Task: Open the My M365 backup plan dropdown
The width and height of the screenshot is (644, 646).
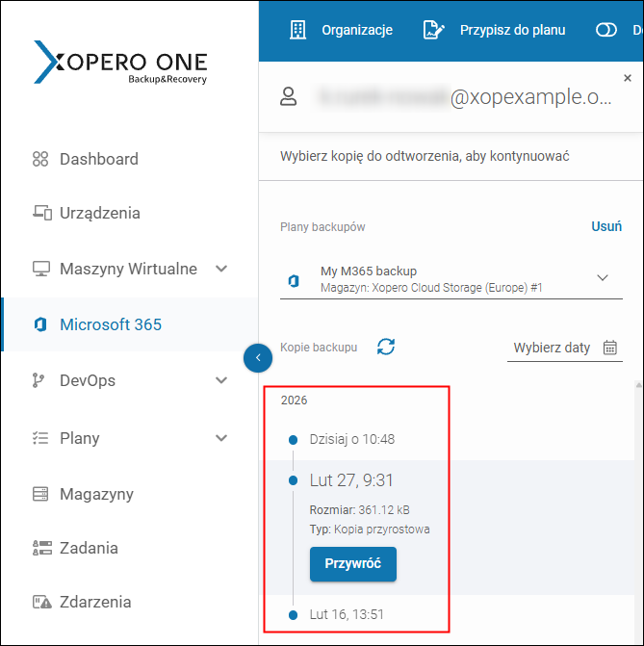Action: pyautogui.click(x=451, y=279)
